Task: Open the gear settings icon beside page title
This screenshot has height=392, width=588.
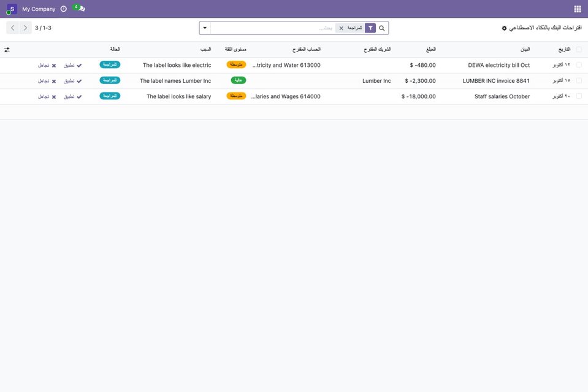Action: tap(504, 28)
